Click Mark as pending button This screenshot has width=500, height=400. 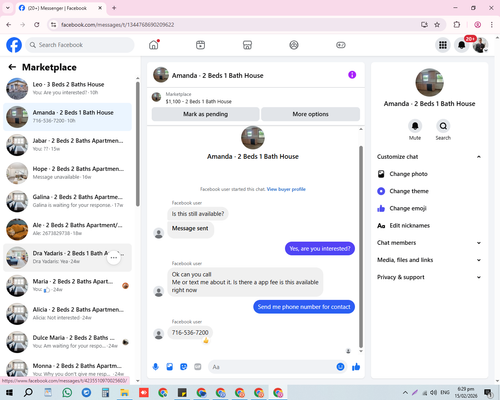coord(205,114)
